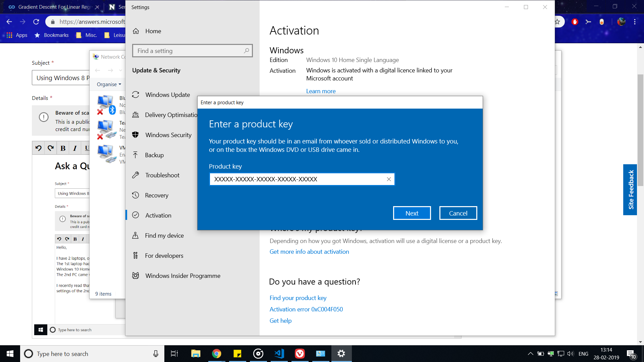This screenshot has height=362, width=644.
Task: Open the Settings gear in the taskbar
Action: (x=341, y=354)
